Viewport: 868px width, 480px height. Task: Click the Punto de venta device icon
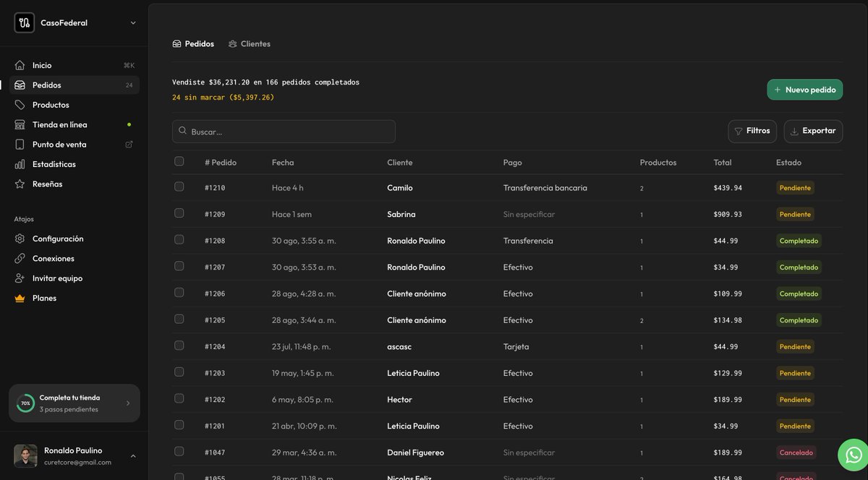[x=20, y=145]
